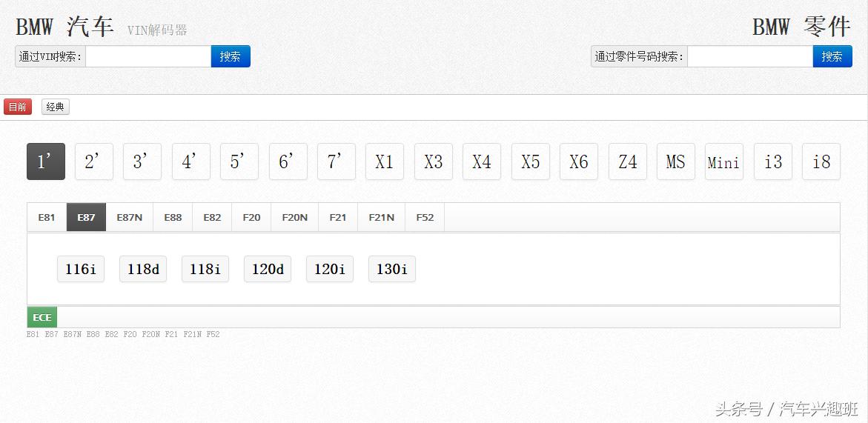Open the Mini series button
The width and height of the screenshot is (868, 423).
pos(724,161)
